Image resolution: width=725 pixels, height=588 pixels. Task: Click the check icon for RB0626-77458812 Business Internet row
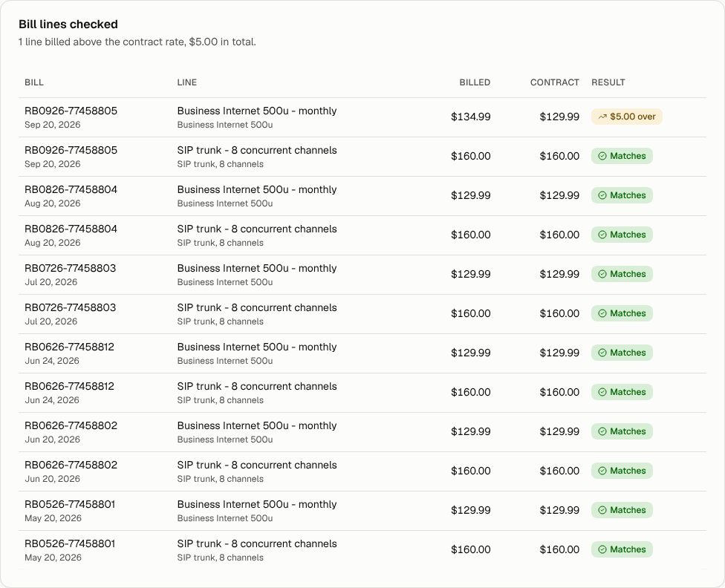[x=602, y=353]
